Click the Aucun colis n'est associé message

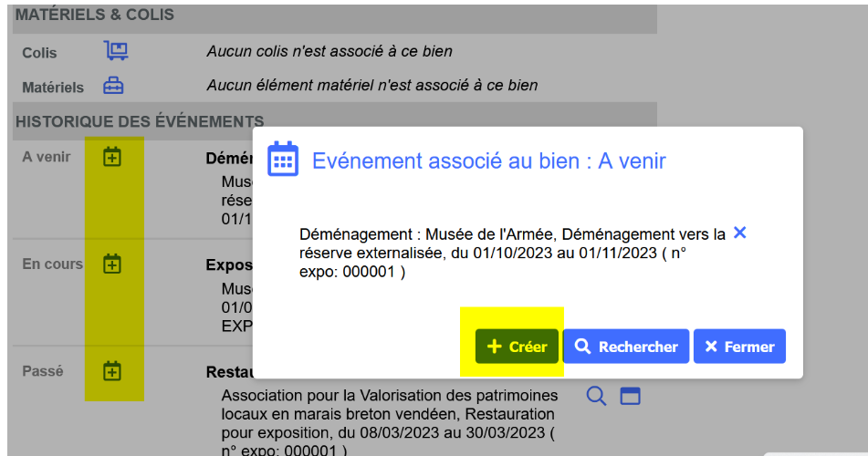[329, 51]
